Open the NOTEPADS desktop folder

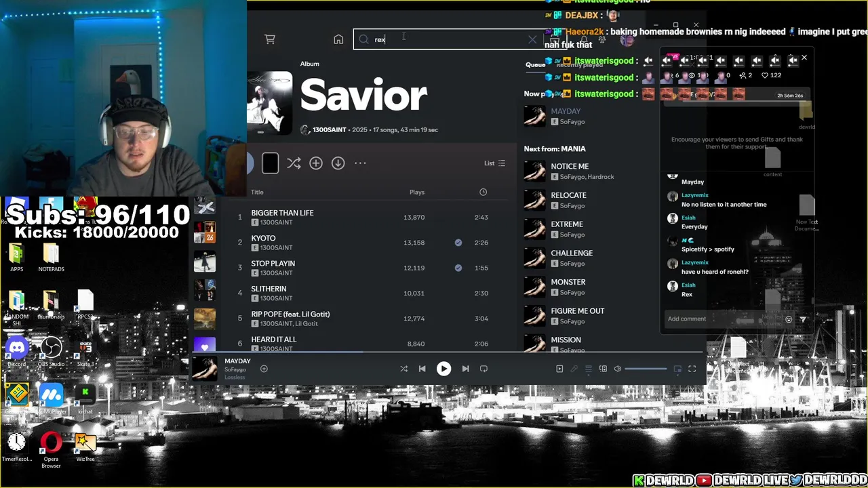51,257
